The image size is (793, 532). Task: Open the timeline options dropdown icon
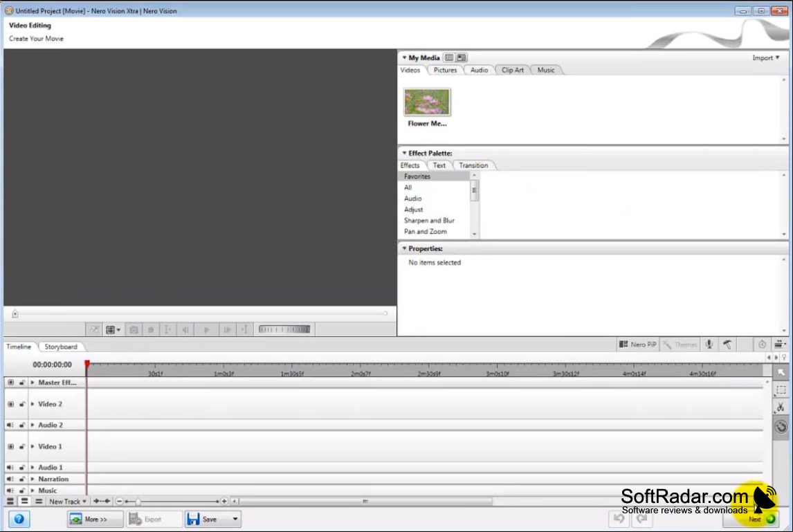(x=779, y=345)
